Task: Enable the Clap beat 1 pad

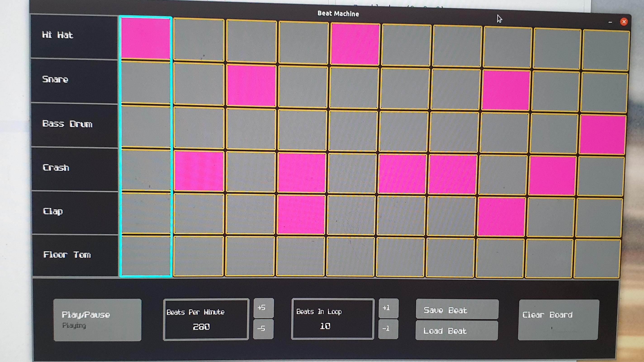Action: 146,213
